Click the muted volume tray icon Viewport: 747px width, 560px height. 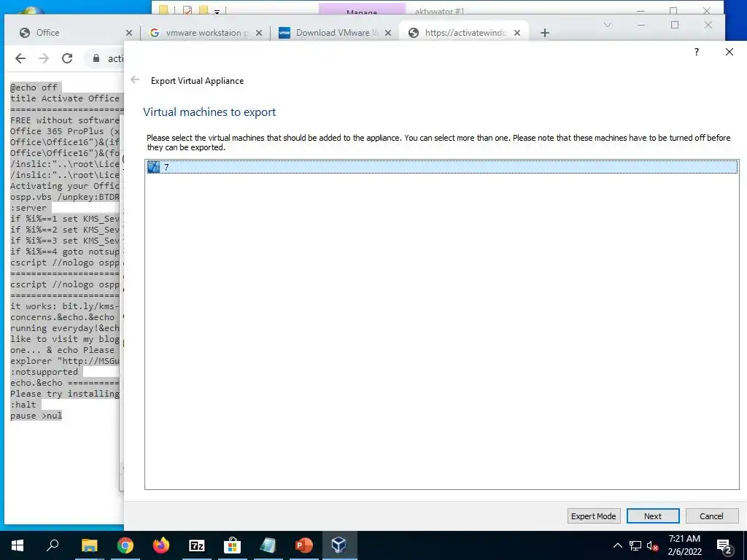(x=653, y=545)
